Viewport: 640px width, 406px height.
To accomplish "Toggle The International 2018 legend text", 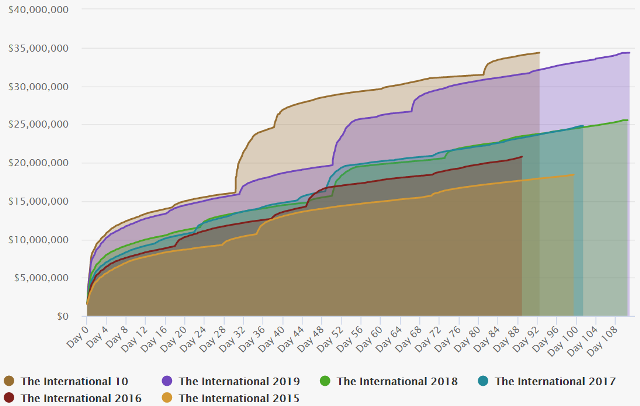I will [x=397, y=381].
